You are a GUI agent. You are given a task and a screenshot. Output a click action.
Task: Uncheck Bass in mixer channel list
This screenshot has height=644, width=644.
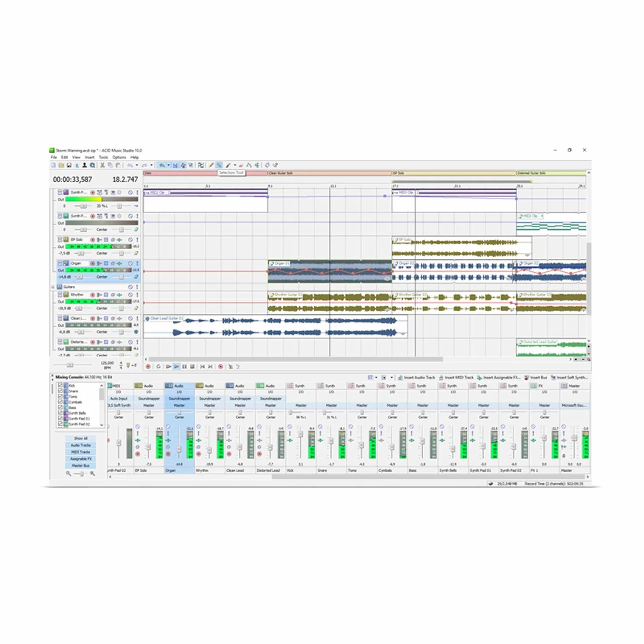coord(60,407)
